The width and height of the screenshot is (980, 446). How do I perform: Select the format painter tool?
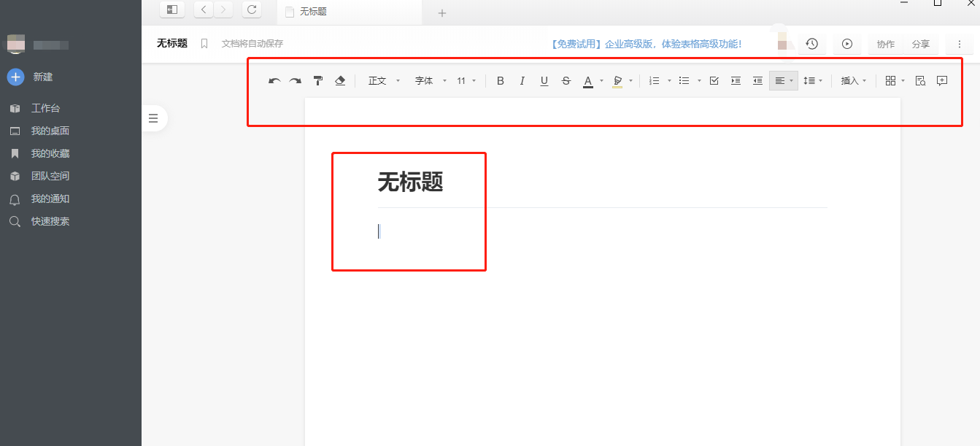click(x=318, y=80)
